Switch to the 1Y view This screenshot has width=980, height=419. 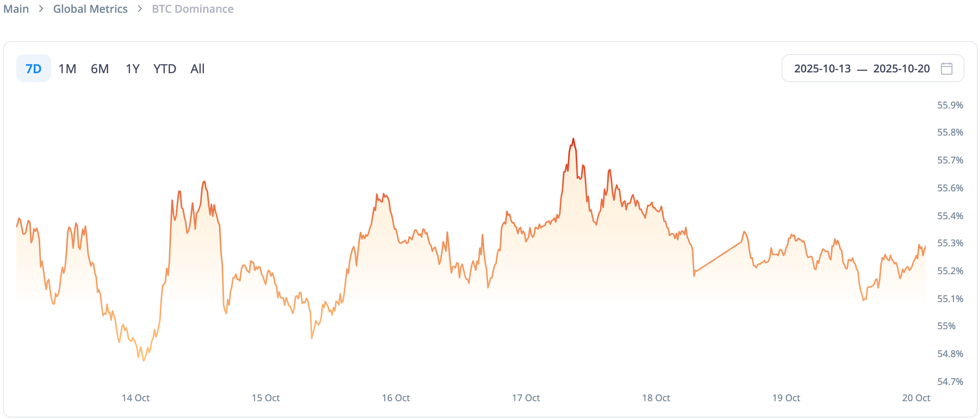coord(132,68)
